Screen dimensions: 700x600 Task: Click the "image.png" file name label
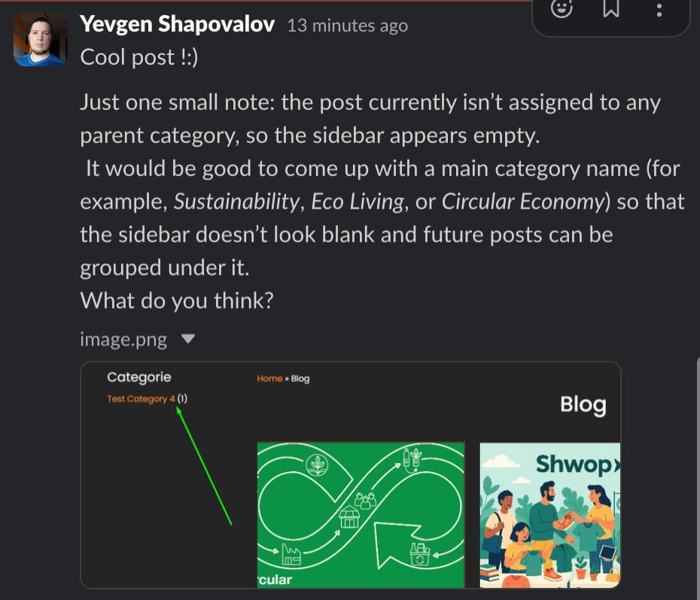[123, 340]
